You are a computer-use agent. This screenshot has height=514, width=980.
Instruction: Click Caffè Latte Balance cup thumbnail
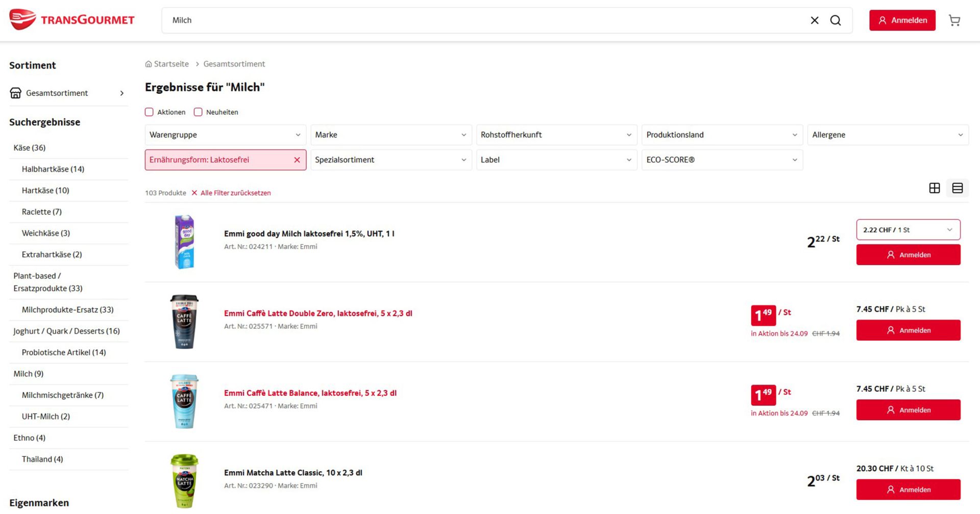(184, 402)
